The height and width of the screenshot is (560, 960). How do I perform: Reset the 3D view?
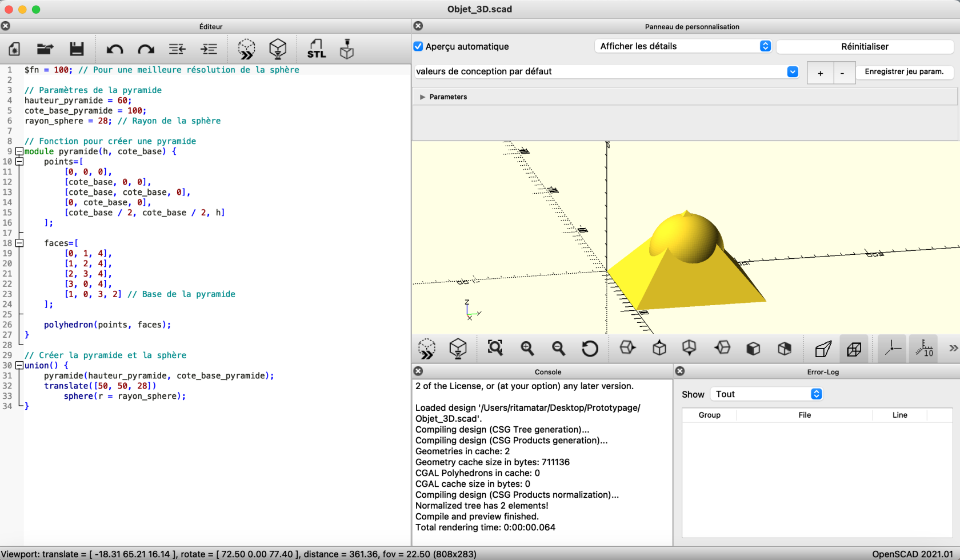pyautogui.click(x=590, y=348)
